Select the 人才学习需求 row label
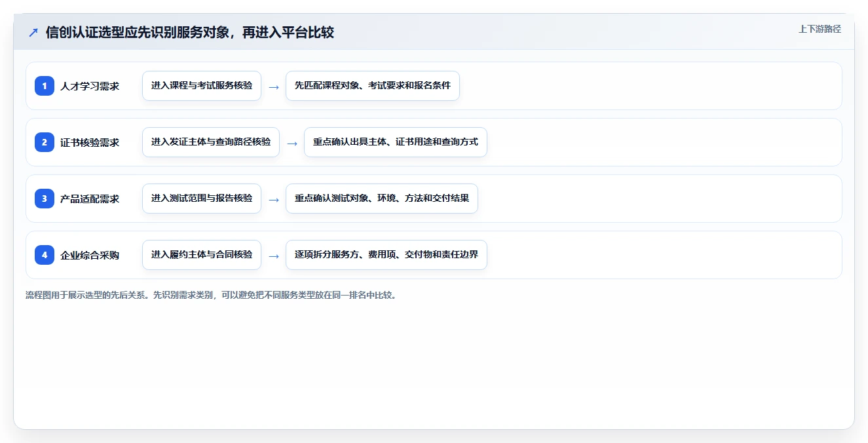This screenshot has width=868, height=443. [x=90, y=86]
